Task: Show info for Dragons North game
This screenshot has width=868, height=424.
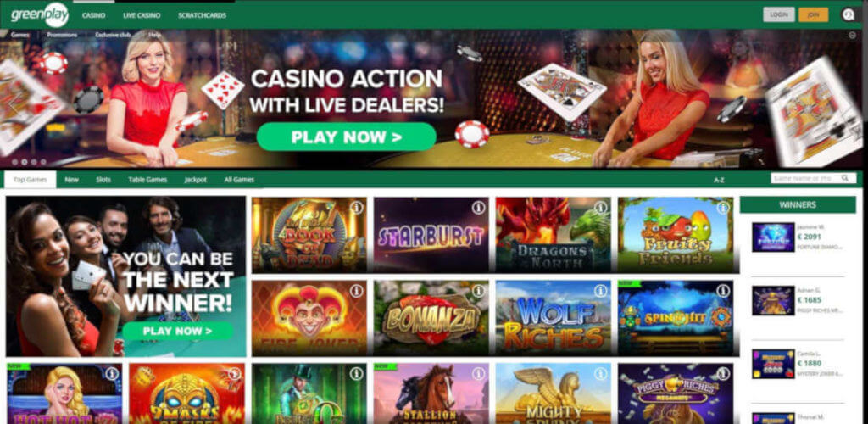Action: click(601, 208)
